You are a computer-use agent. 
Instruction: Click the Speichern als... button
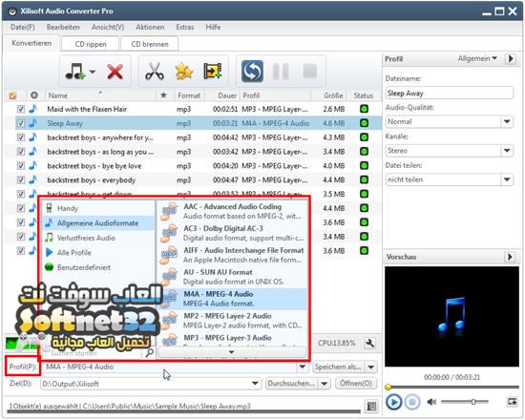pyautogui.click(x=338, y=367)
